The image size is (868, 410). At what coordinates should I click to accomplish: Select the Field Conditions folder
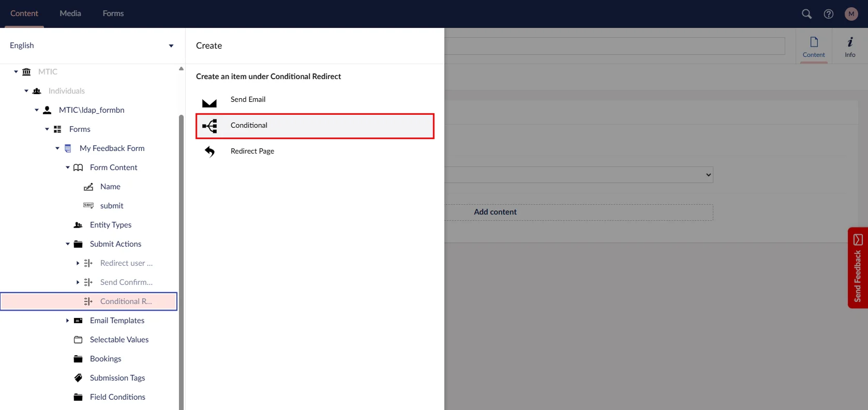tap(117, 397)
